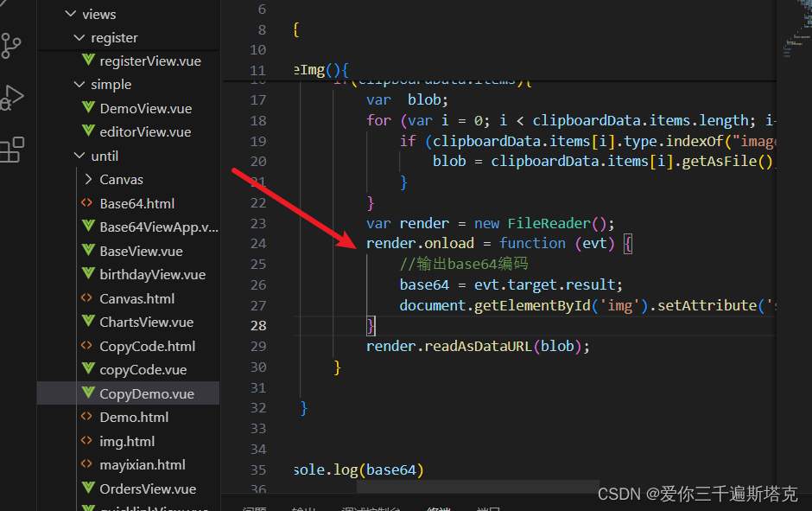Collapse the views folder chevron
The height and width of the screenshot is (511, 812).
[71, 14]
